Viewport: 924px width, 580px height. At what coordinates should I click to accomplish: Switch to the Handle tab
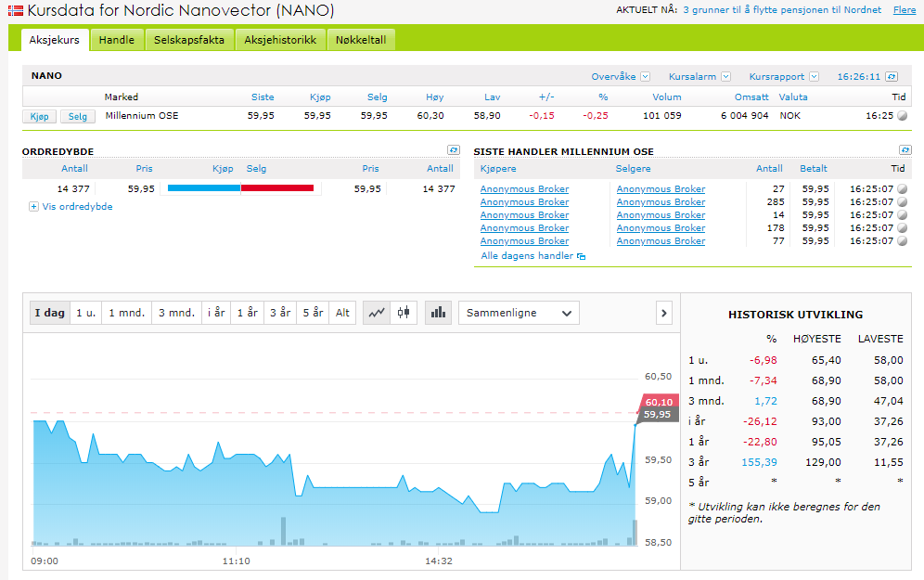[x=117, y=40]
